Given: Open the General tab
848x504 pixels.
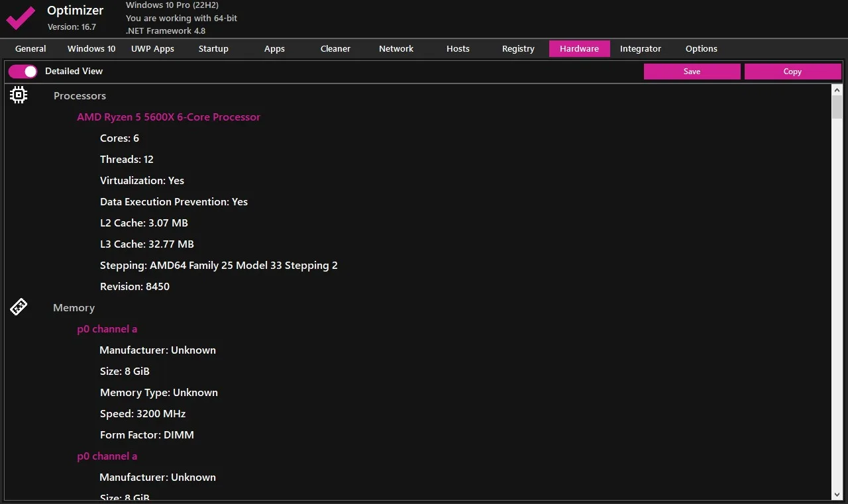Looking at the screenshot, I should click(x=30, y=48).
